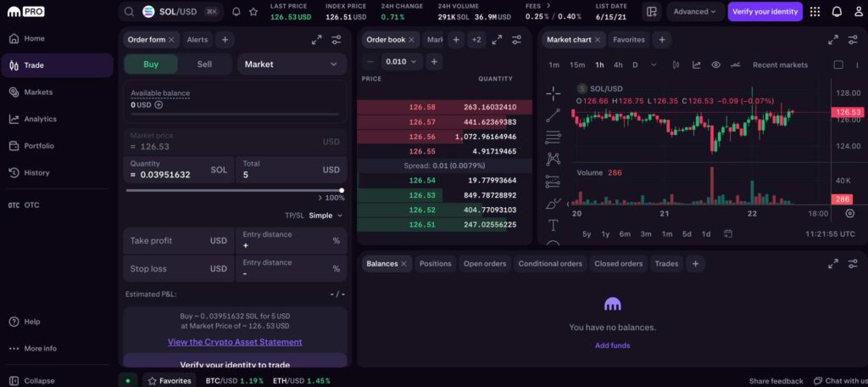Viewport: 868px width, 387px height.
Task: Open Order form panel settings sliders
Action: pos(336,40)
